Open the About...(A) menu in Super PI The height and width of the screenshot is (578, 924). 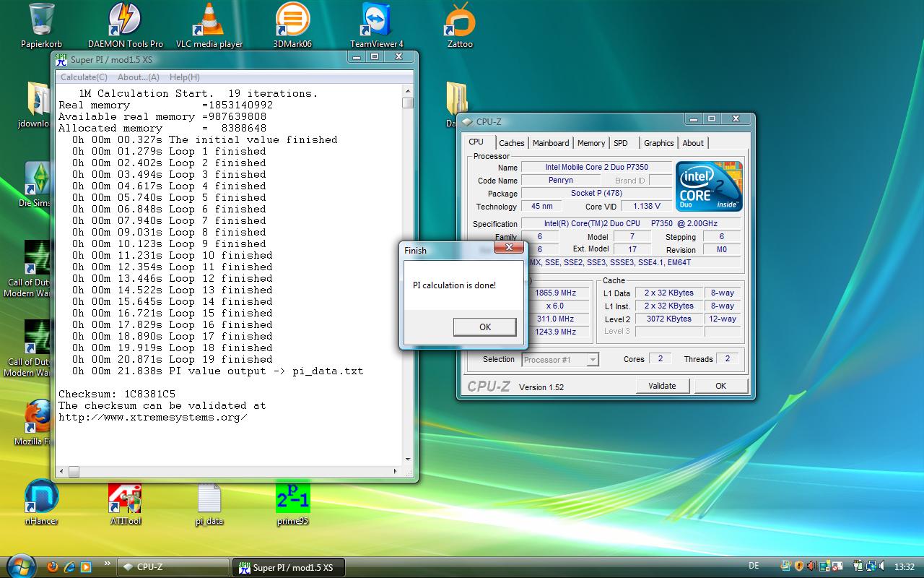coord(138,77)
